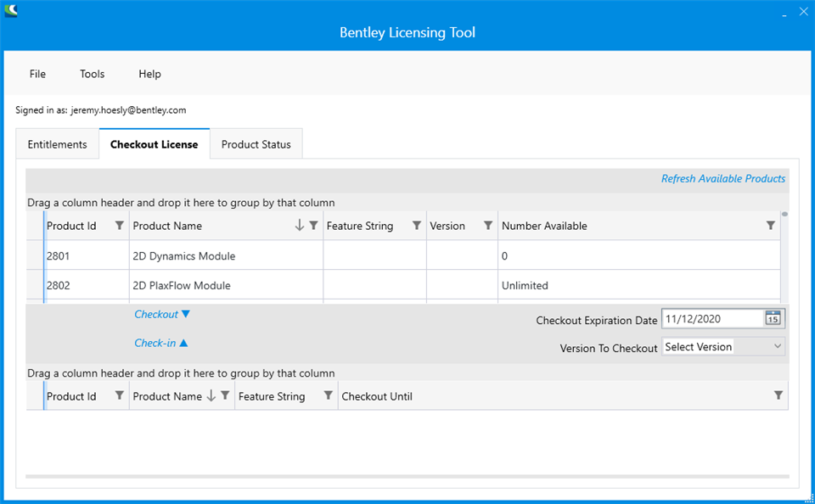This screenshot has width=815, height=504.
Task: Switch to the Product Status tab
Action: (x=256, y=144)
